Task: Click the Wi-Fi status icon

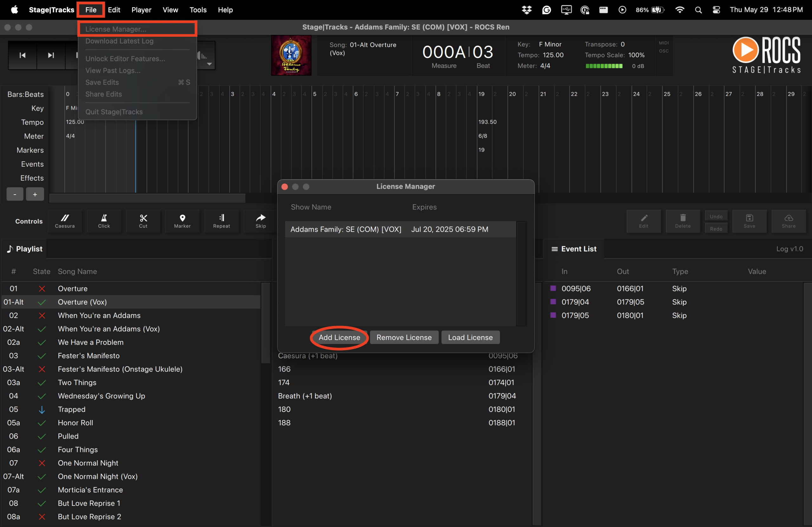Action: click(679, 10)
